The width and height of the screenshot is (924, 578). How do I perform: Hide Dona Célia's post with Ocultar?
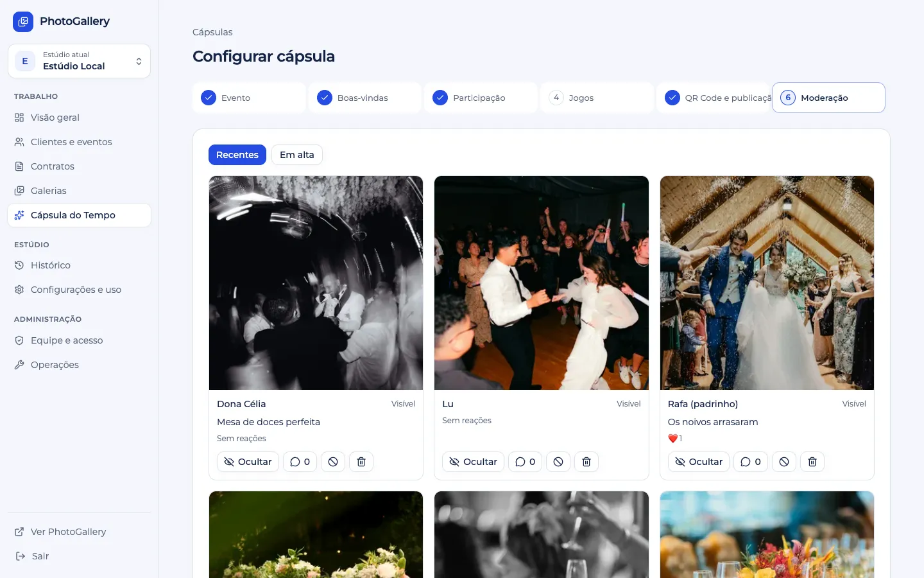[248, 462]
